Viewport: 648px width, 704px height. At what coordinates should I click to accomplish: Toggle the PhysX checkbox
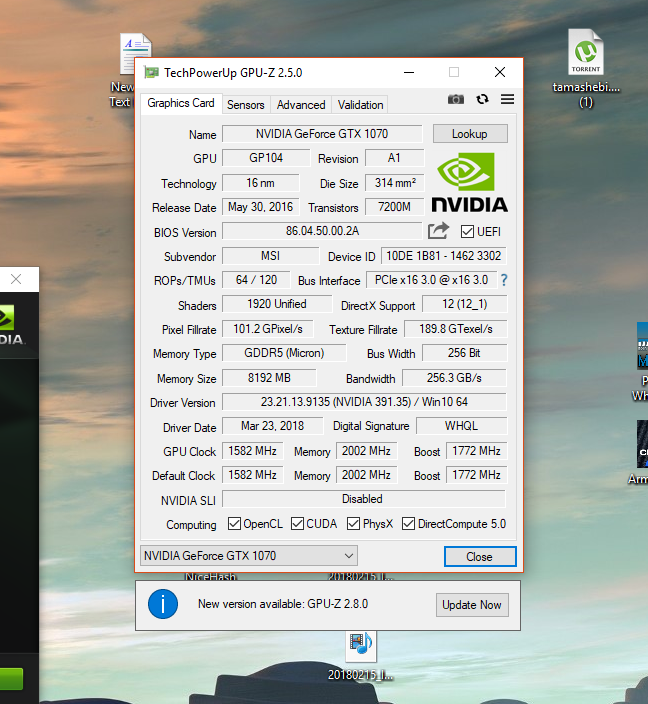[x=354, y=524]
